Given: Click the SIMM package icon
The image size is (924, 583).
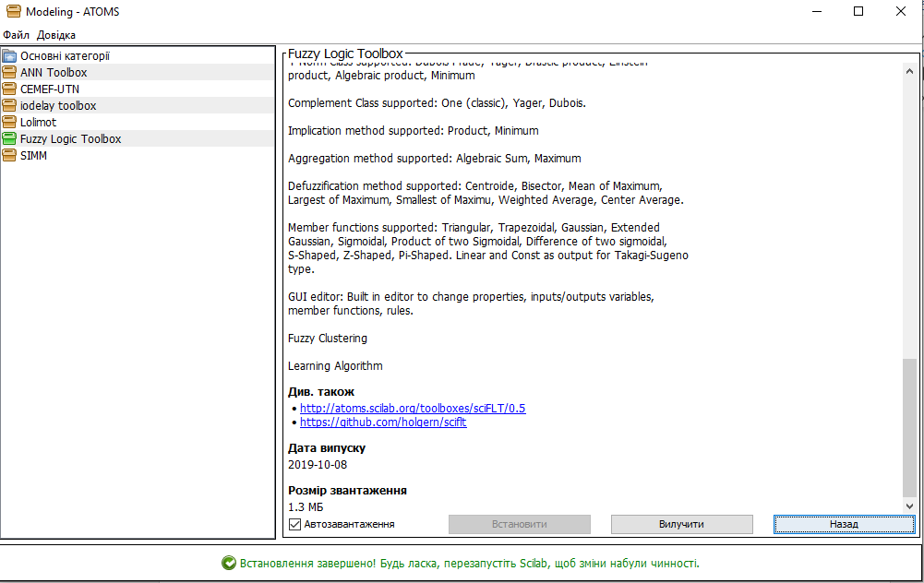Looking at the screenshot, I should (9, 156).
